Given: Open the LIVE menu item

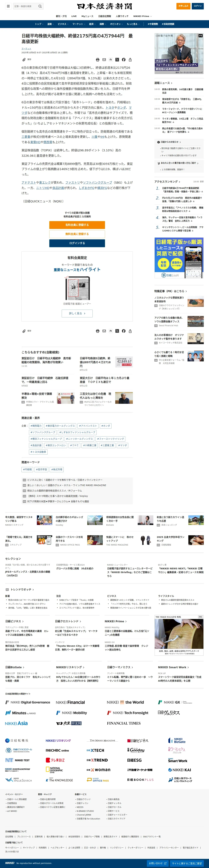Looking at the screenshot, I should 74,16.
